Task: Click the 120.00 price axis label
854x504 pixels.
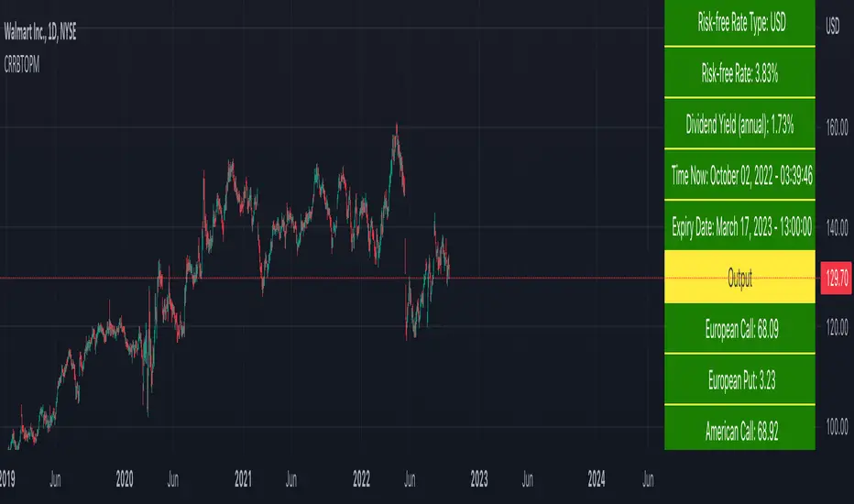Action: 837,327
